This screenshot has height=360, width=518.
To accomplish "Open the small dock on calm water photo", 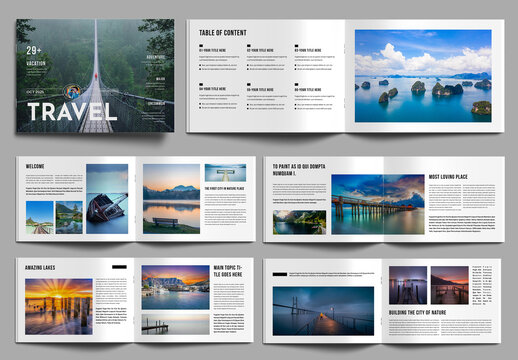I will tap(175, 324).
